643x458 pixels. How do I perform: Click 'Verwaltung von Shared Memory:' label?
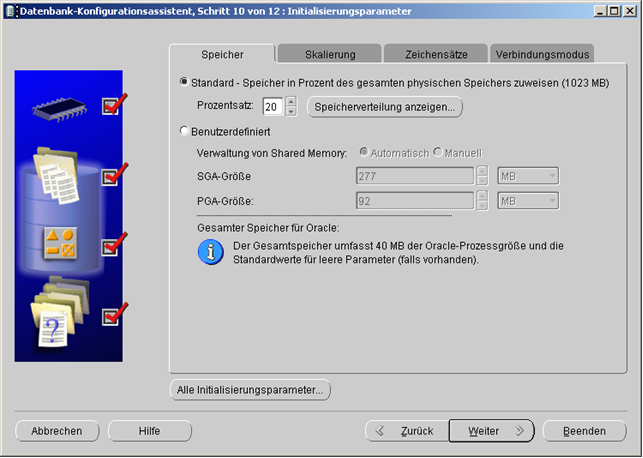click(272, 153)
